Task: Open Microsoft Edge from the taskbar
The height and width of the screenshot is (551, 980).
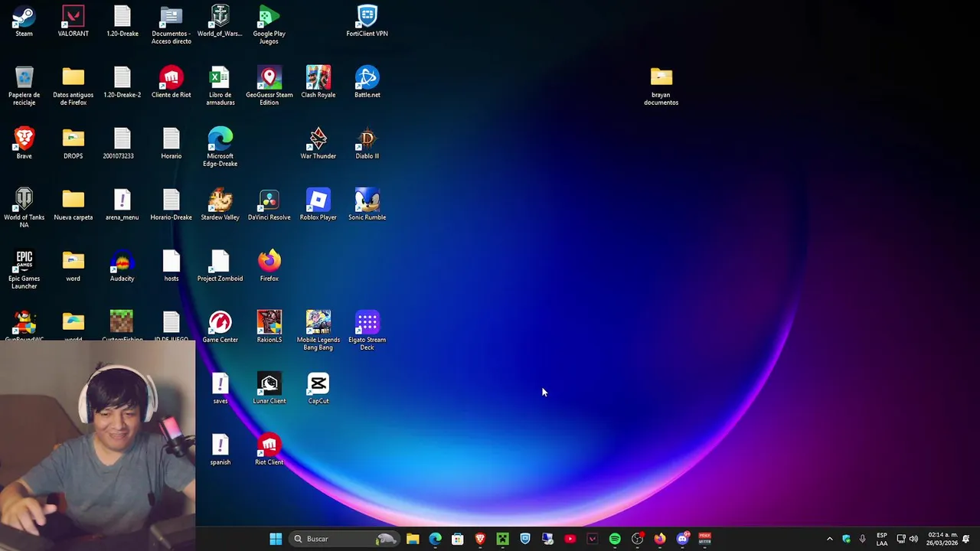Action: 435,539
